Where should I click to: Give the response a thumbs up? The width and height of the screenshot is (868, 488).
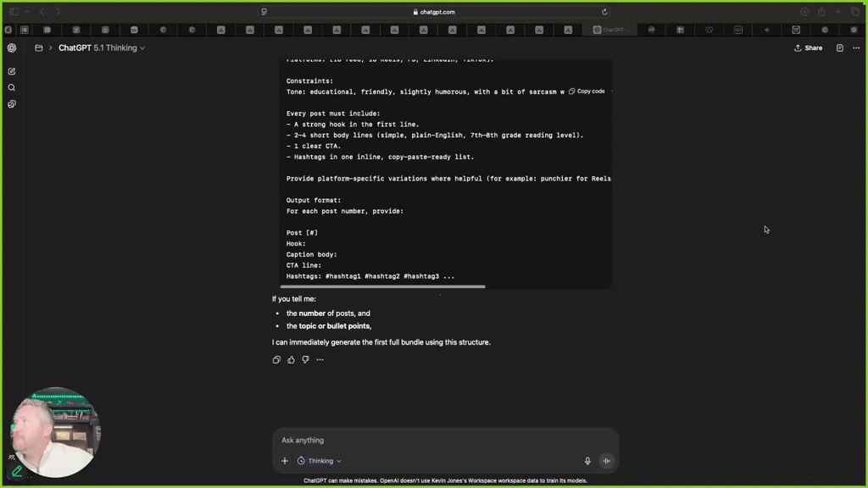291,359
